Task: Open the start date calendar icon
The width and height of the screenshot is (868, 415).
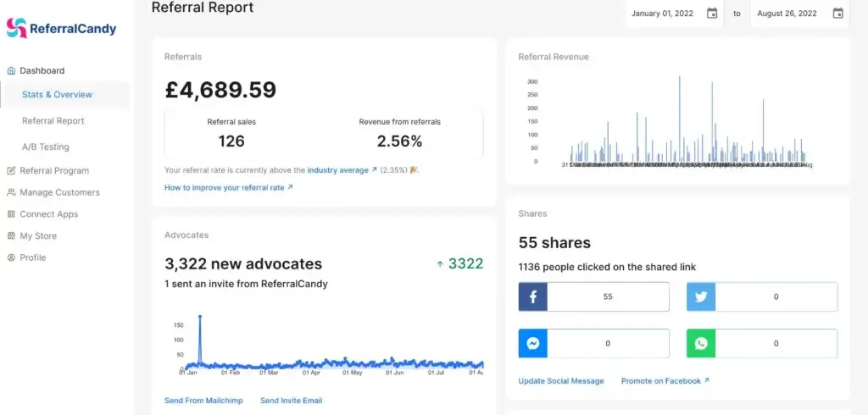Action: coord(712,14)
